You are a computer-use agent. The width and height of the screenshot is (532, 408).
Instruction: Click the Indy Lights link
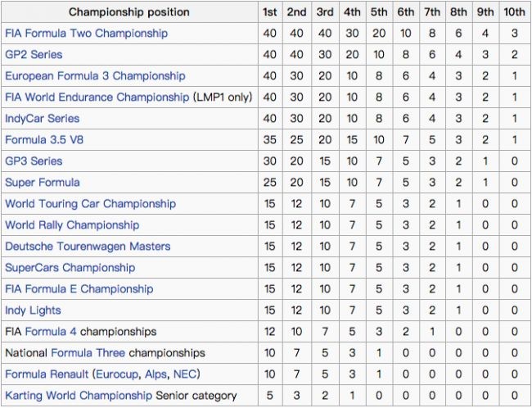click(x=33, y=311)
